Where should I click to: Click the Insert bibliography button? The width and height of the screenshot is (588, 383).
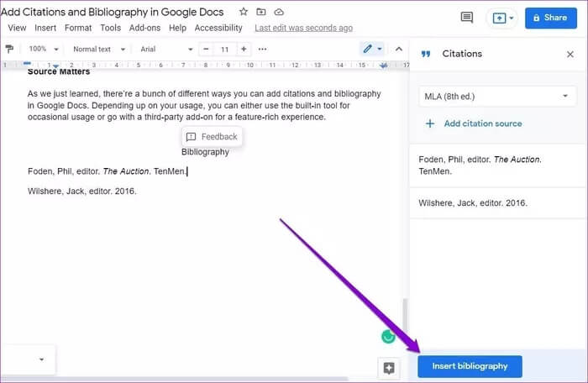[x=470, y=366]
